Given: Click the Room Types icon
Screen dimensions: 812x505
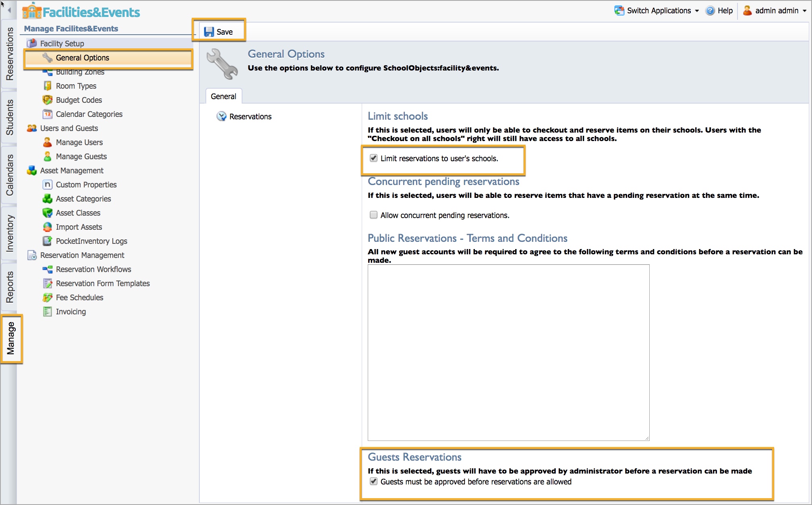Looking at the screenshot, I should point(48,86).
